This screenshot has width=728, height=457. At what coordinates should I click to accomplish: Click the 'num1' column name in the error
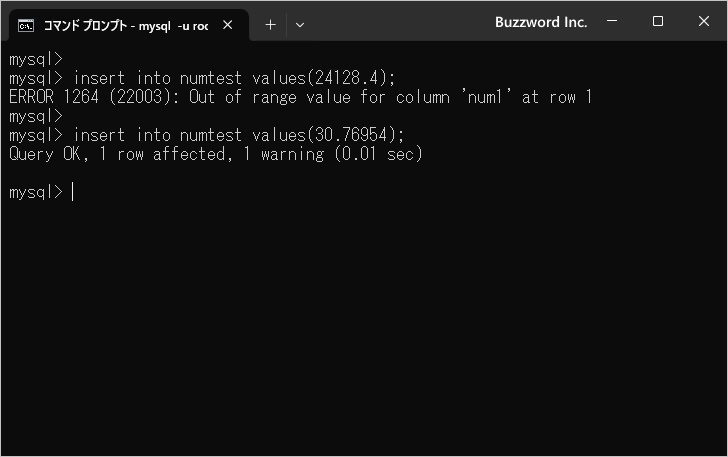tap(486, 97)
